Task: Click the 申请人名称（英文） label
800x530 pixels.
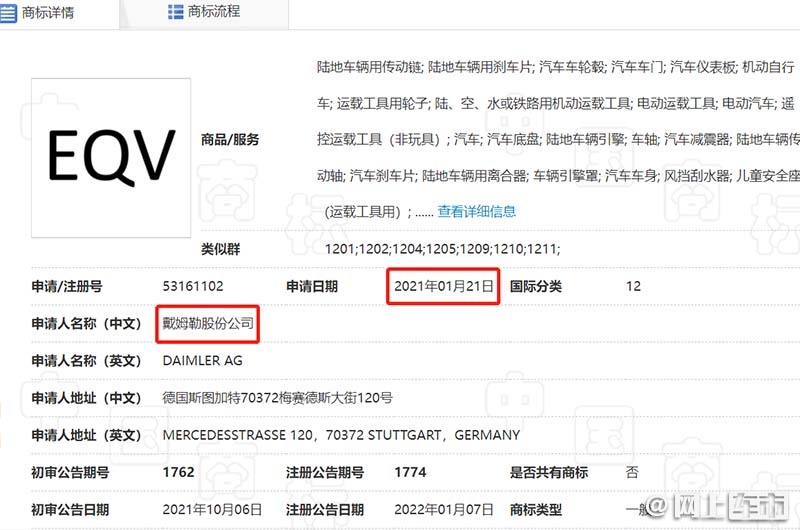Action: point(86,361)
